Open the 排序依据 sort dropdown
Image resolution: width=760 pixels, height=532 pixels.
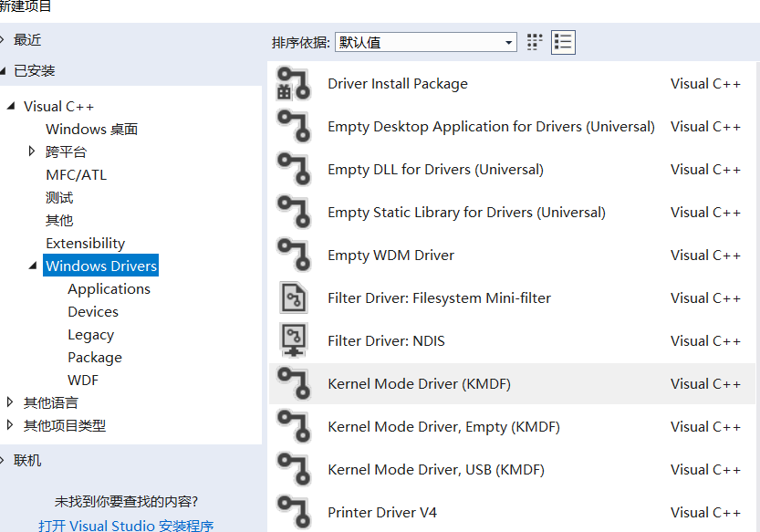click(x=425, y=42)
